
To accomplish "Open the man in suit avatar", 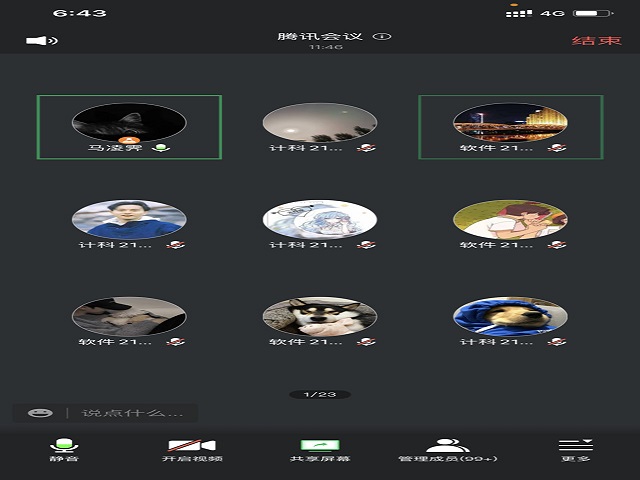I will tap(129, 218).
